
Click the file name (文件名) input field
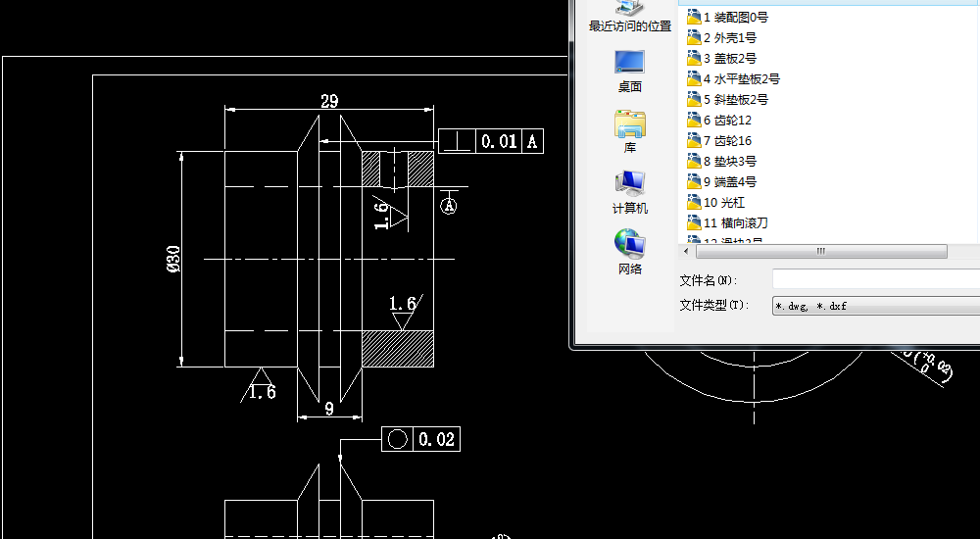click(x=876, y=279)
